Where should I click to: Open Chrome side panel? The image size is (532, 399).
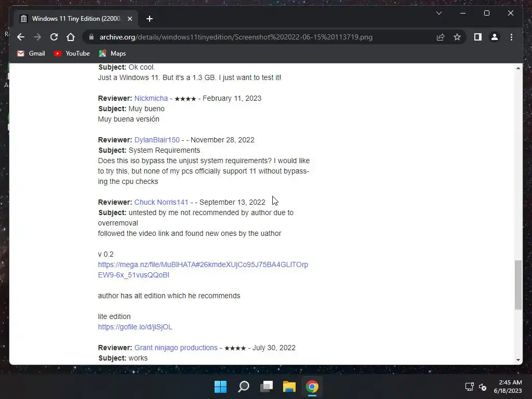[478, 37]
